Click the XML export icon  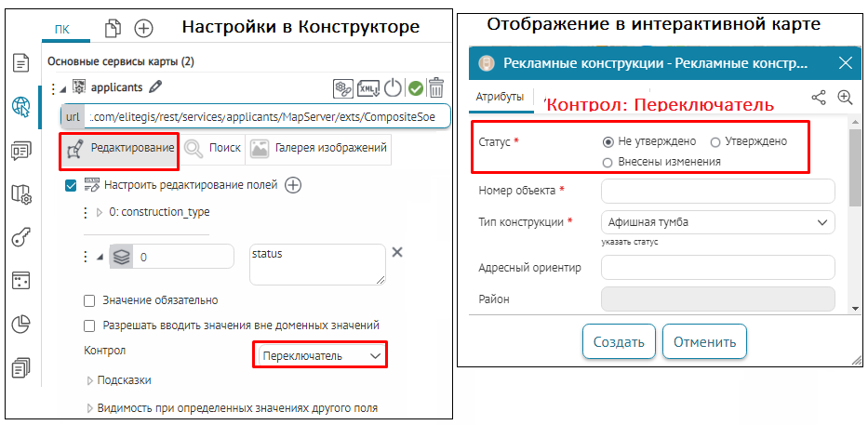coord(368,88)
